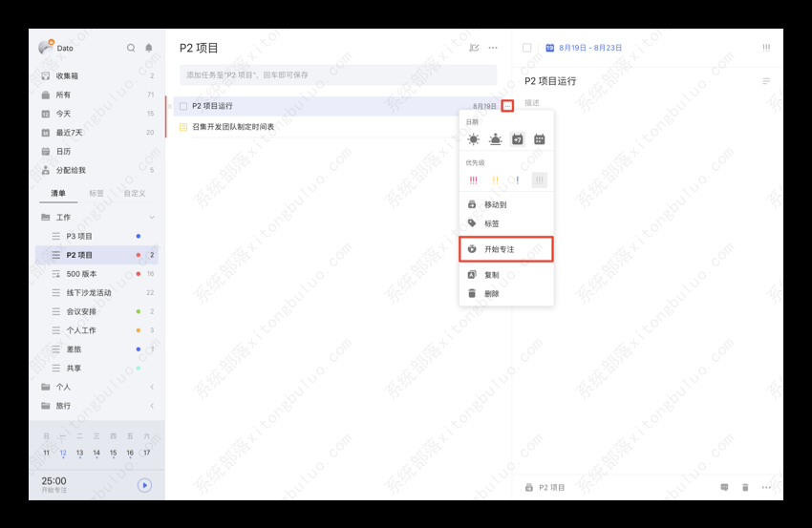Click the description lines icon beside title
Screen dimensions: 812x528
coord(766,81)
